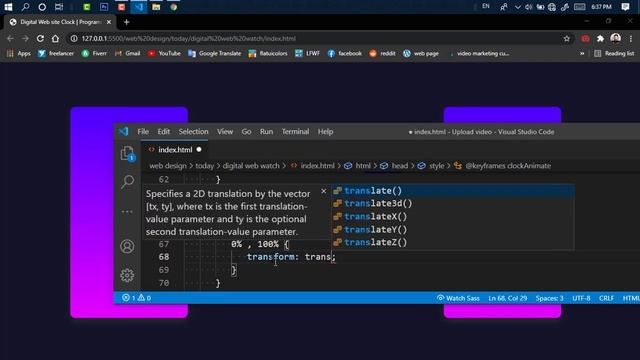Open Apps bookmark shortcut
This screenshot has height=360, width=640.
[19, 53]
